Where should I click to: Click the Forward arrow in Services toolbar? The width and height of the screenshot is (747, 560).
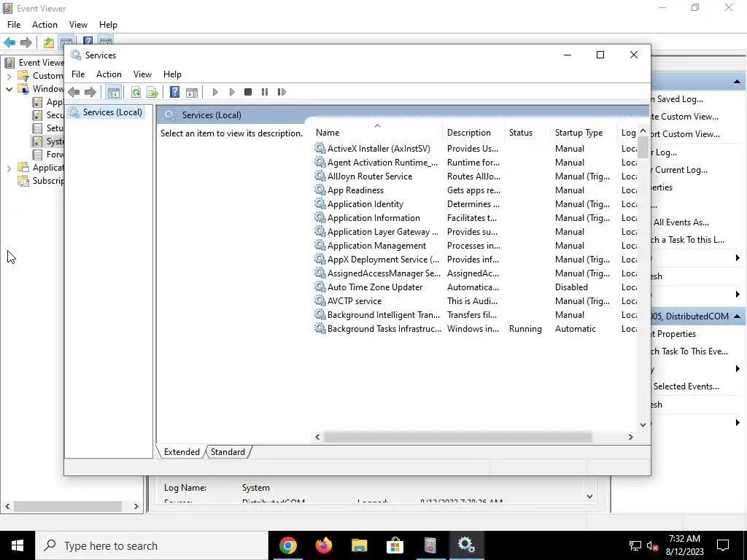90,92
